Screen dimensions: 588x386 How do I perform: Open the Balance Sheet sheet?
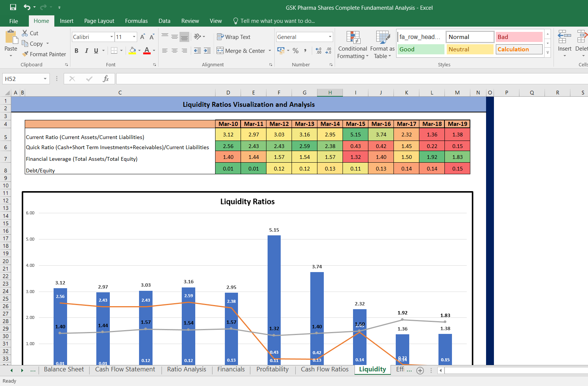coord(64,370)
